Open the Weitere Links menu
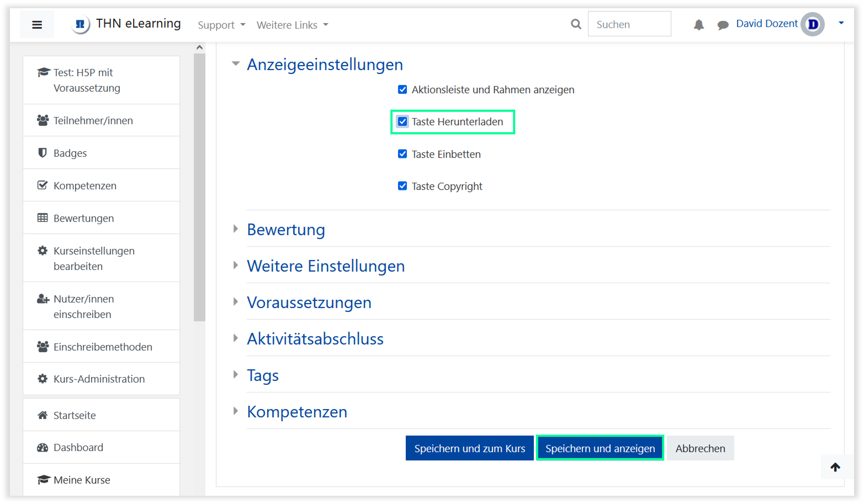This screenshot has width=864, height=504. pyautogui.click(x=292, y=25)
